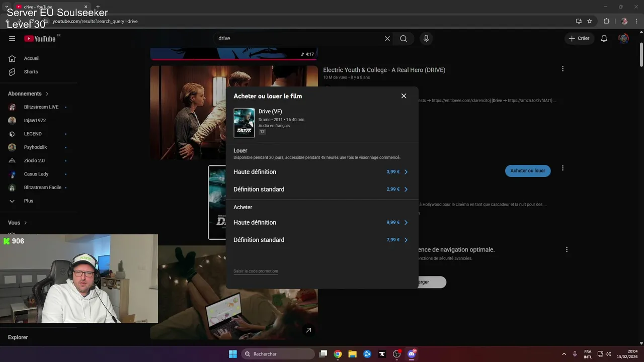
Task: Open Chrome profile avatar
Action: pyautogui.click(x=624, y=21)
